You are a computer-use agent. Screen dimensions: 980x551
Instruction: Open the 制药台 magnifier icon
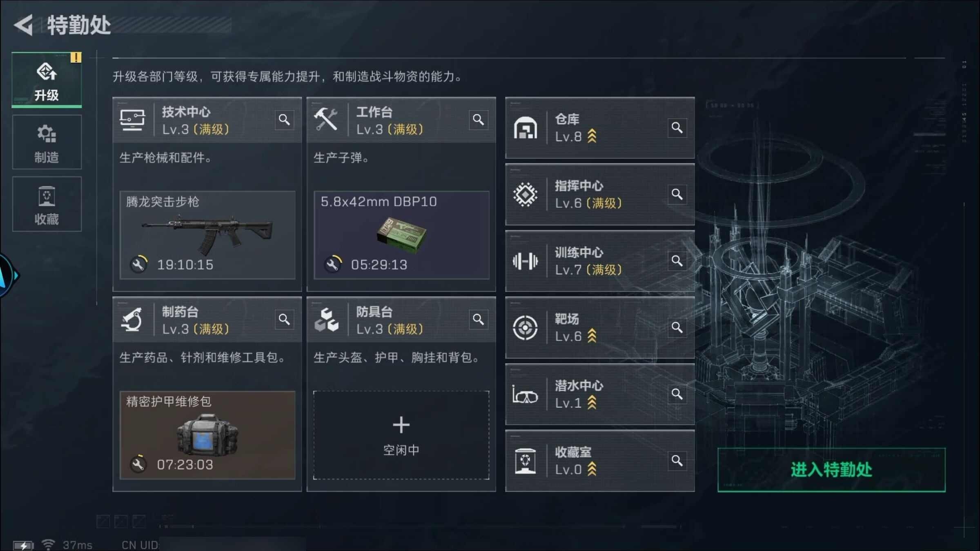tap(284, 320)
